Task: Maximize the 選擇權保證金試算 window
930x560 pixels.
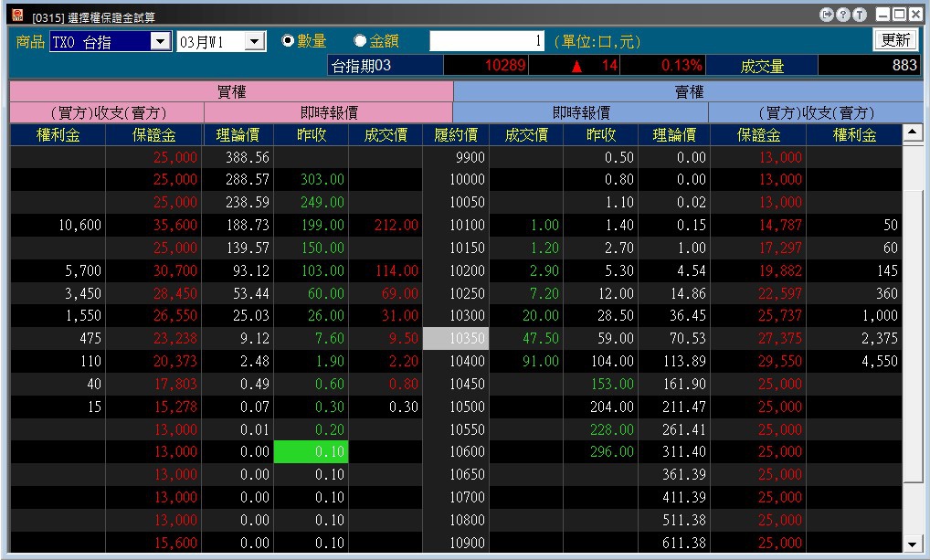Action: (899, 15)
